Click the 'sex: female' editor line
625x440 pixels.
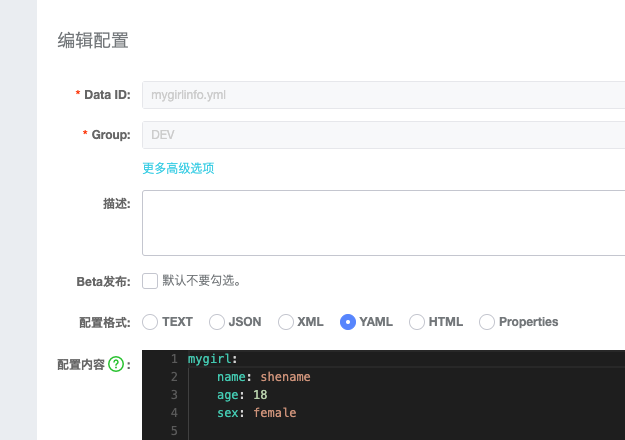point(256,413)
